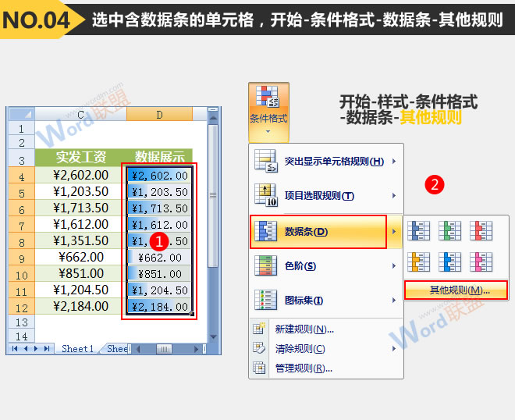Click the 突出显示单元格规则 icon
The width and height of the screenshot is (515, 420).
coord(266,161)
